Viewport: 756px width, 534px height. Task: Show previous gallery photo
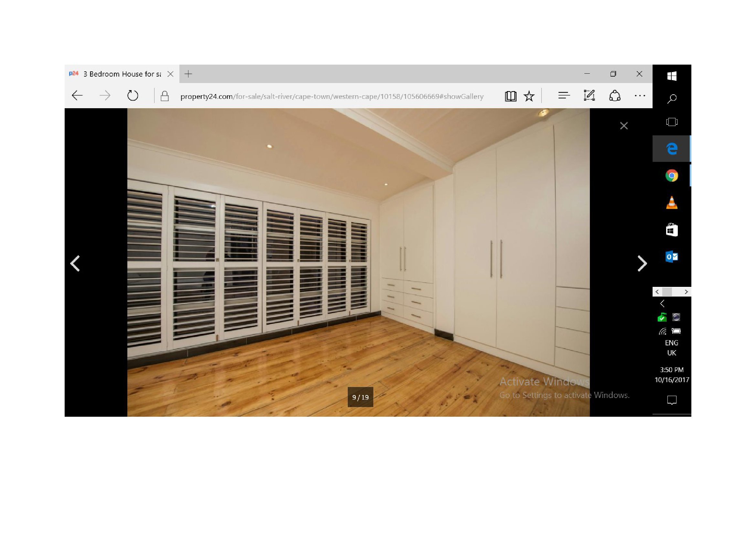coord(75,264)
